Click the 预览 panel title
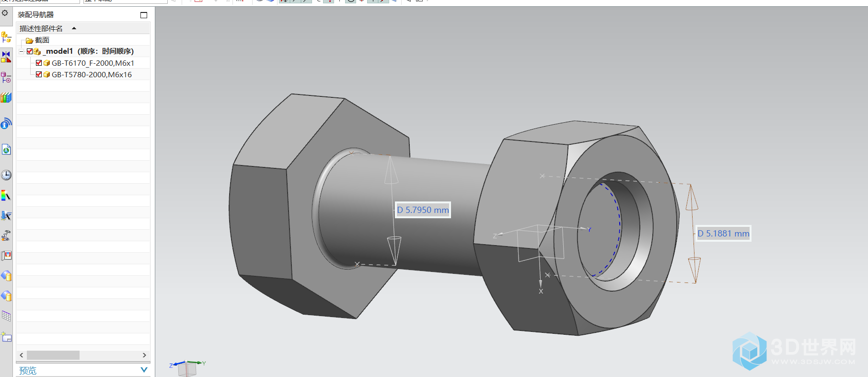The height and width of the screenshot is (377, 868). tap(28, 370)
